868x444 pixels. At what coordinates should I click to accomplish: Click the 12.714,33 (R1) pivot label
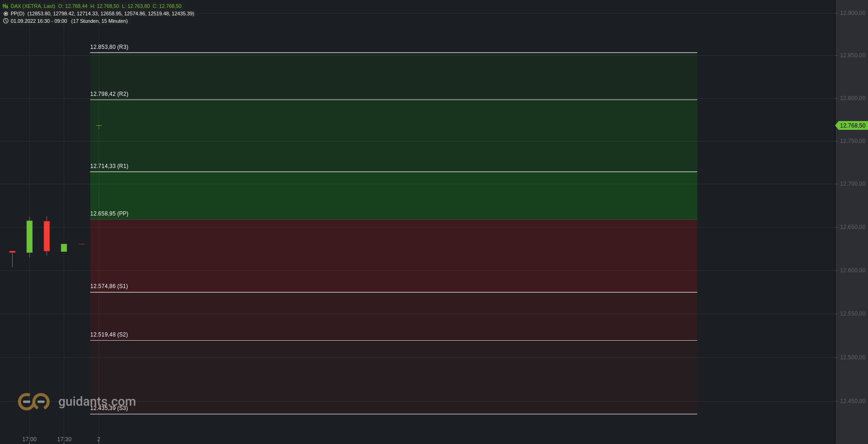pyautogui.click(x=109, y=166)
